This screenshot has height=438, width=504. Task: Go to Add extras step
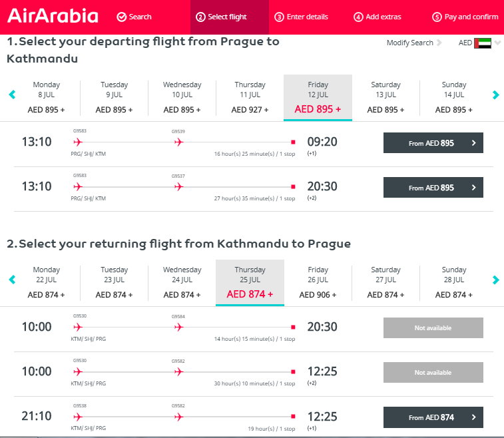[378, 17]
